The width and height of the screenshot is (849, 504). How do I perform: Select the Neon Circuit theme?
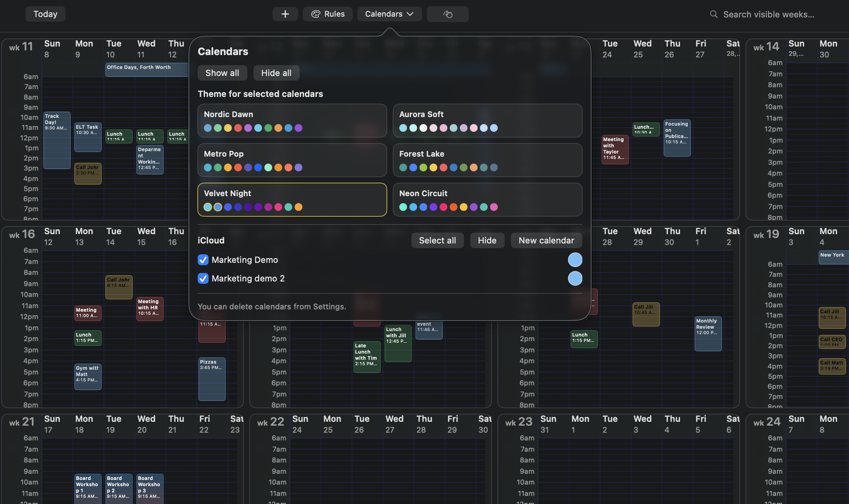click(487, 200)
